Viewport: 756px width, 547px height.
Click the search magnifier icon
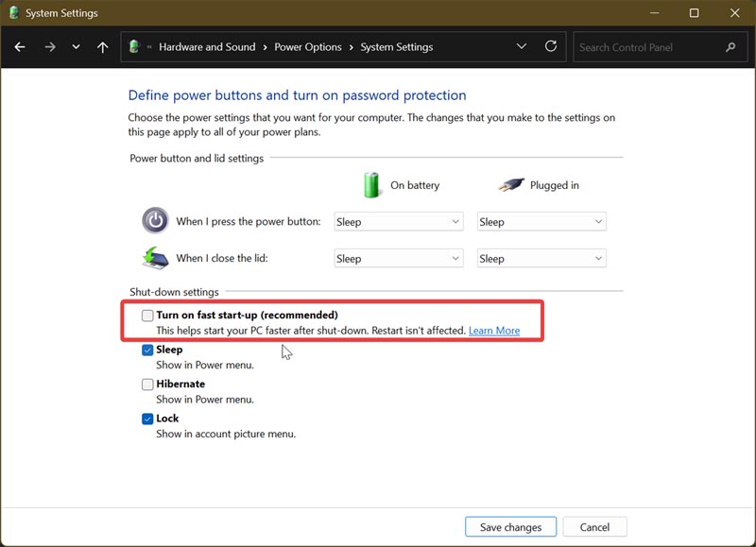(730, 47)
